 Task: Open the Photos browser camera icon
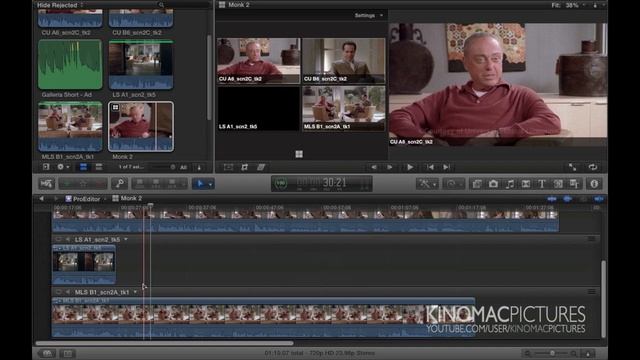[493, 184]
